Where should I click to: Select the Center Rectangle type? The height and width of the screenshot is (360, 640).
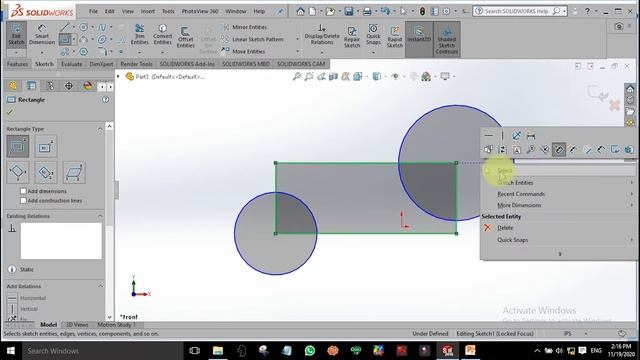(x=46, y=146)
